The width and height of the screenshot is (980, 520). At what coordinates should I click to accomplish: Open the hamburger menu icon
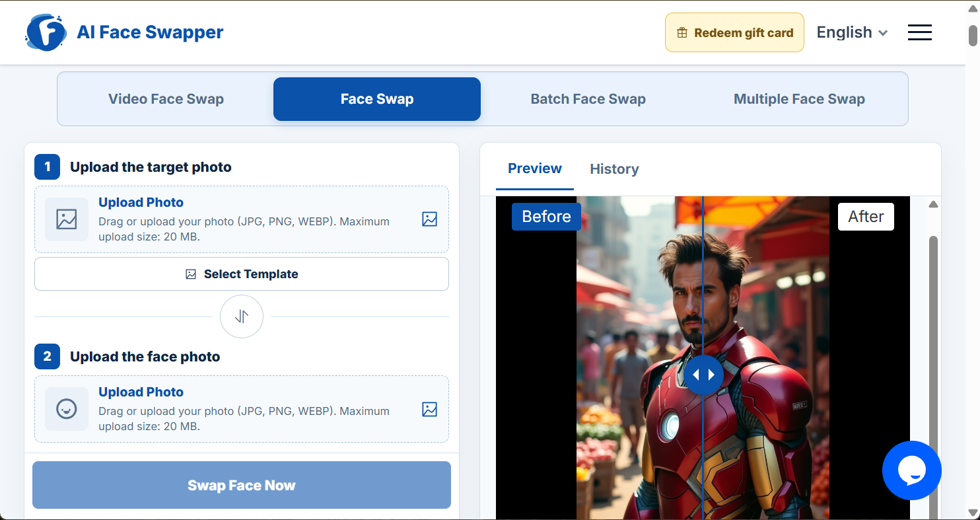pyautogui.click(x=919, y=32)
